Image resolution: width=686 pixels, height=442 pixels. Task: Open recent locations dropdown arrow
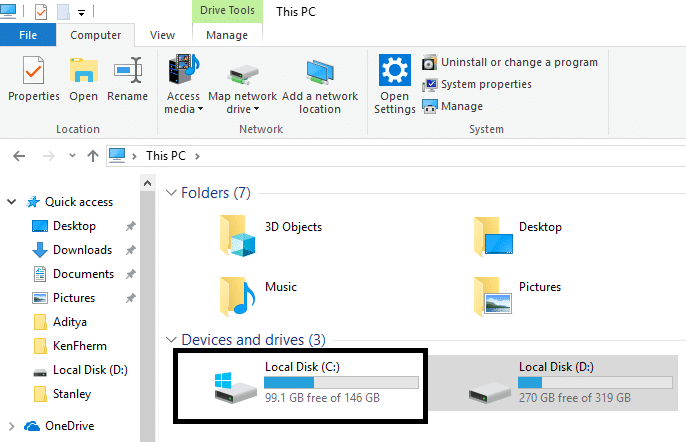(x=72, y=155)
